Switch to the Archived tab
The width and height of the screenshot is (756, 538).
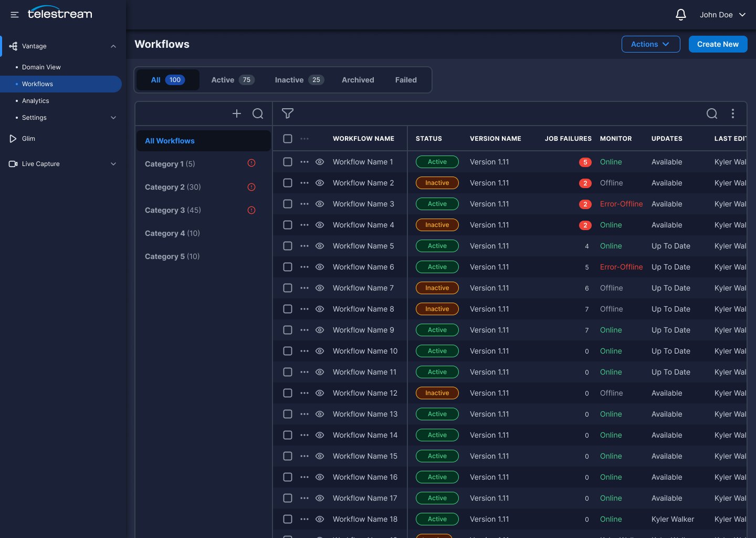pyautogui.click(x=358, y=80)
